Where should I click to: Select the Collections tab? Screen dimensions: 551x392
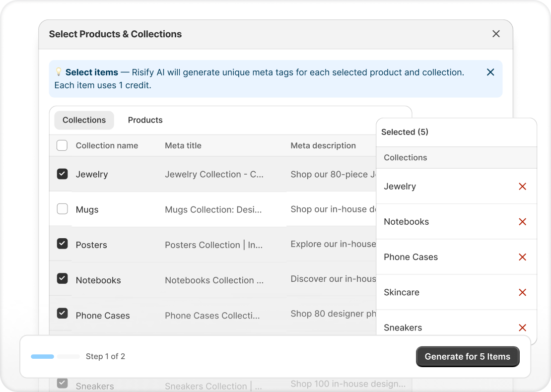84,120
